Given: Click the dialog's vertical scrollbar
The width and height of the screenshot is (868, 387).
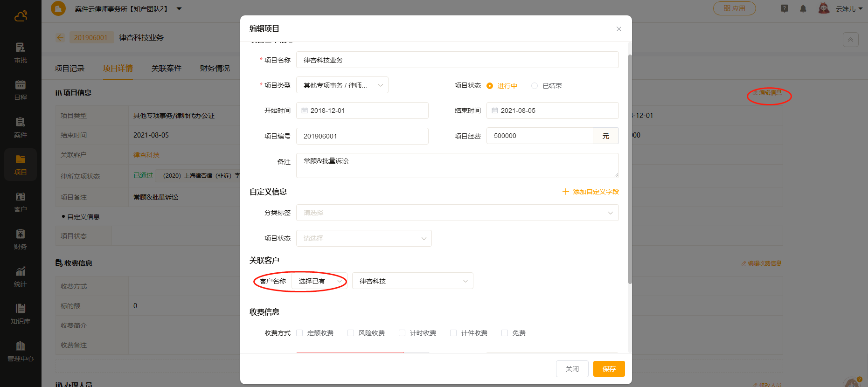Looking at the screenshot, I should point(630,168).
